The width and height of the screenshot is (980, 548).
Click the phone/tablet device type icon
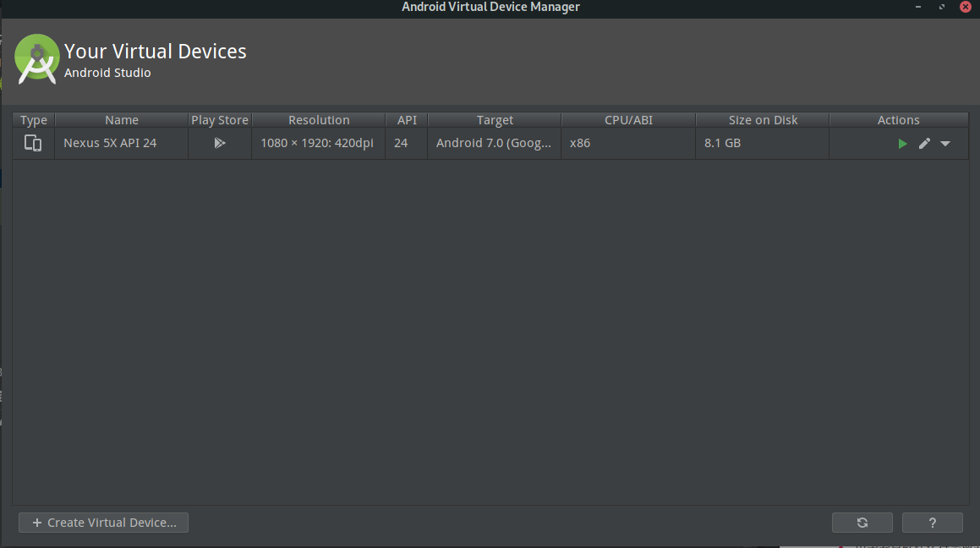[33, 143]
